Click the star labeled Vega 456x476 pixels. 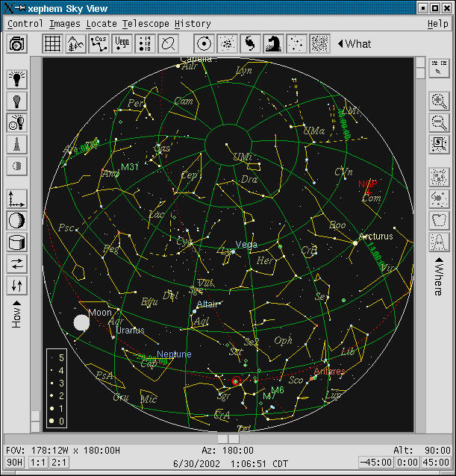point(233,251)
